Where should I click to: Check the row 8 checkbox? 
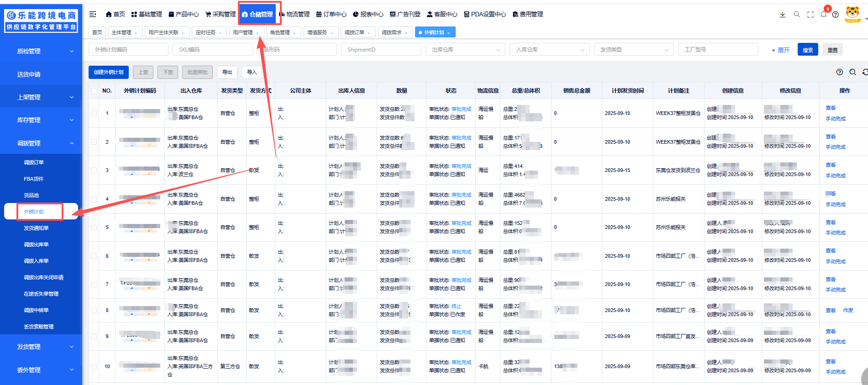[x=94, y=310]
